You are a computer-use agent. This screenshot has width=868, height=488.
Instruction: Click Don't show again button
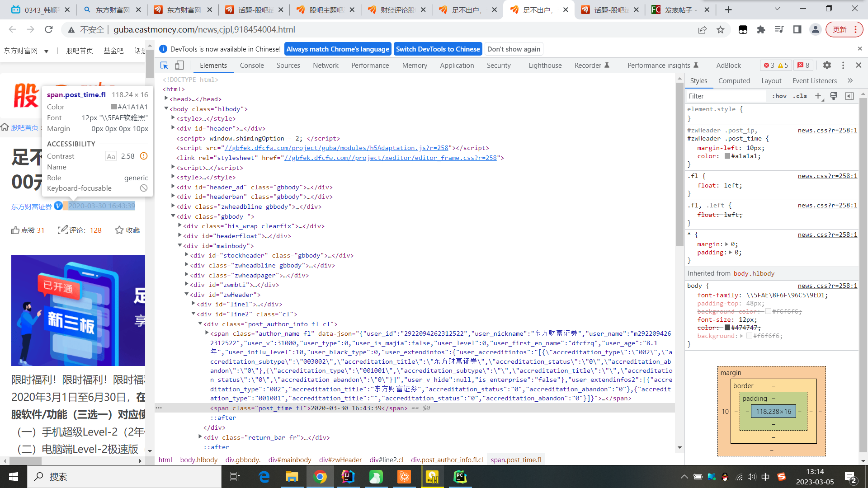point(514,49)
